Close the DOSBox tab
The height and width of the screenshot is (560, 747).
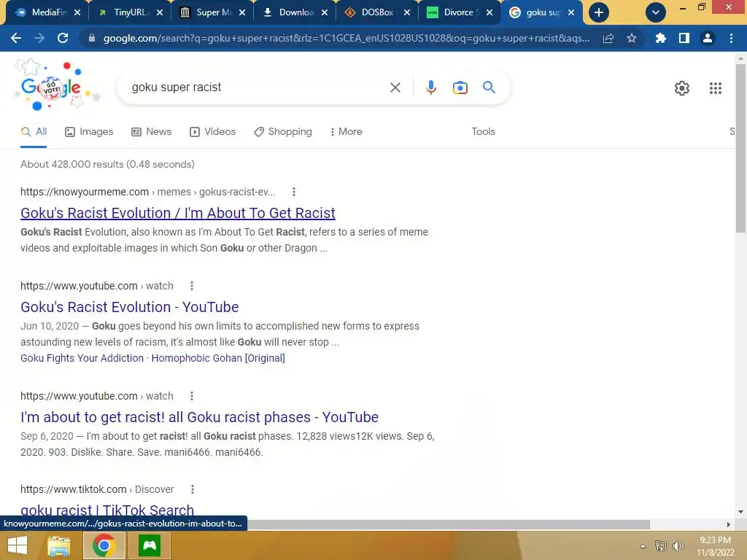coord(407,12)
